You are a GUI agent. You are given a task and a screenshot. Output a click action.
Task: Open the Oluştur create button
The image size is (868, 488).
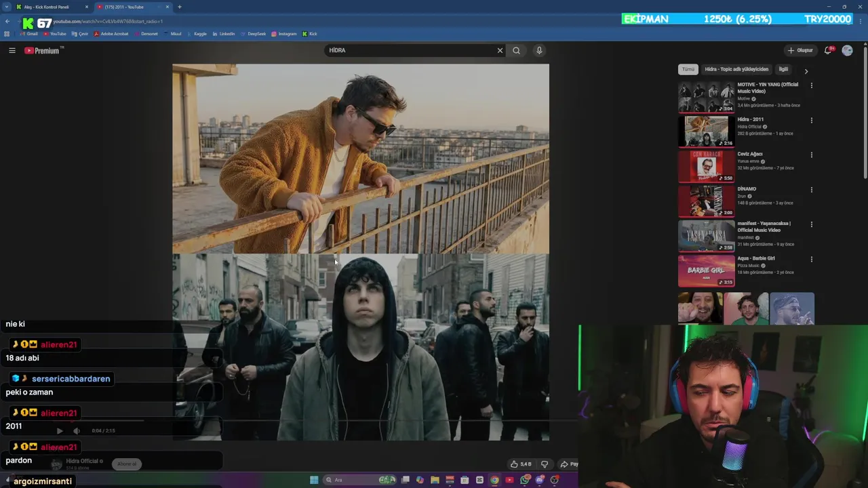coord(800,50)
